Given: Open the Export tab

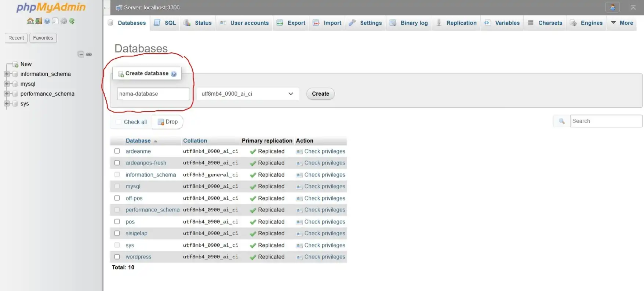Looking at the screenshot, I should click(x=291, y=23).
